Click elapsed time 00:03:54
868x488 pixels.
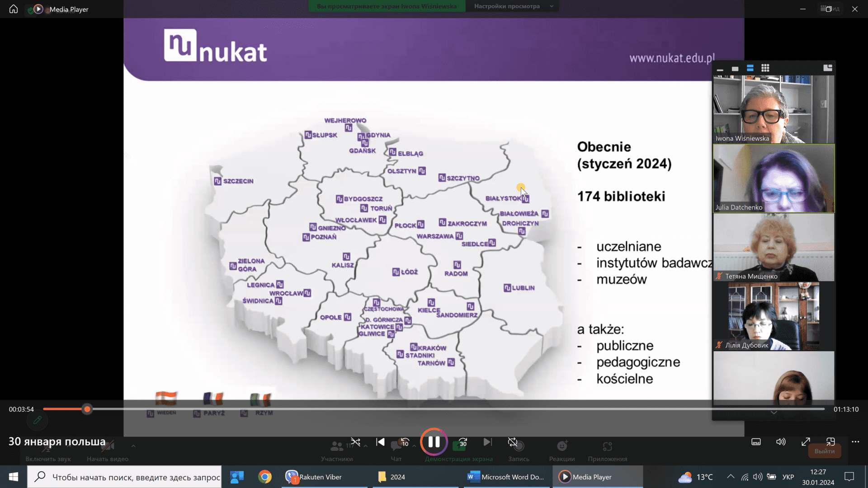(21, 409)
